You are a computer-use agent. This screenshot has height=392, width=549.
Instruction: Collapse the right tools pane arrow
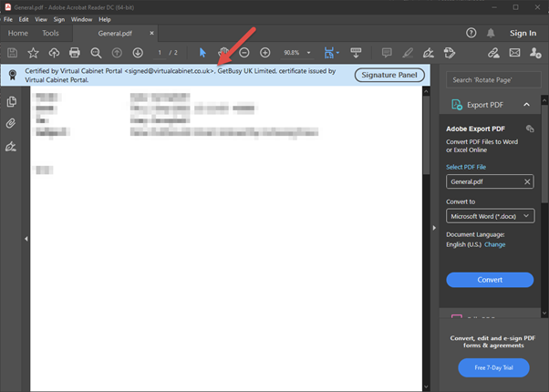coord(434,228)
